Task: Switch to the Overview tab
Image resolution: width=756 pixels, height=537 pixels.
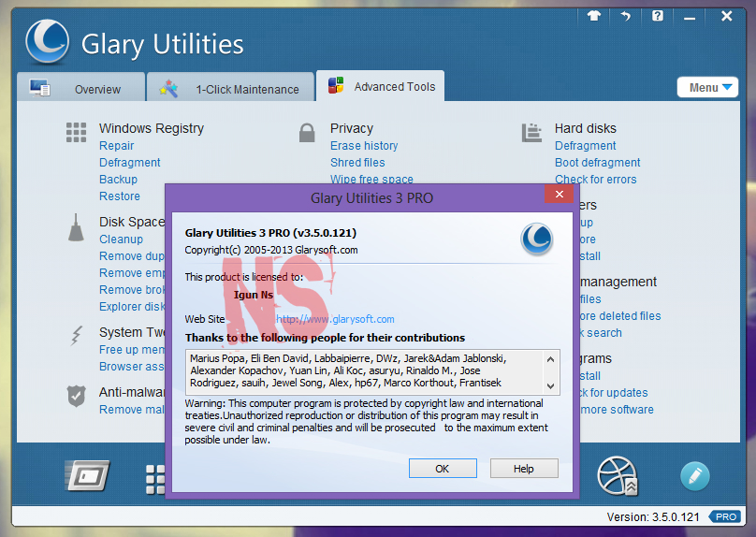Action: click(x=81, y=87)
